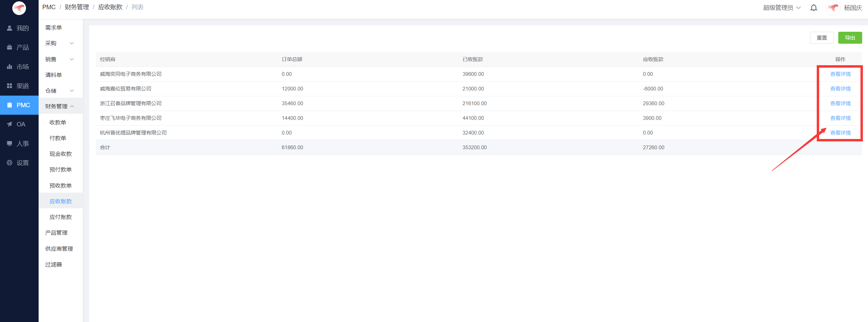Screen dimensions: 868x322
Task: Expand the 仓储 submenu
Action: [60, 90]
